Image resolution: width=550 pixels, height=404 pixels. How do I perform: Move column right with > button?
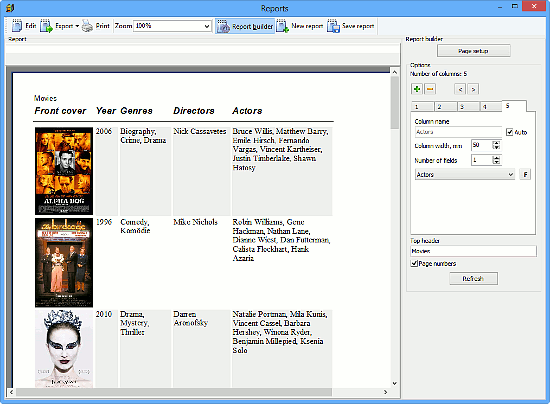[x=473, y=89]
